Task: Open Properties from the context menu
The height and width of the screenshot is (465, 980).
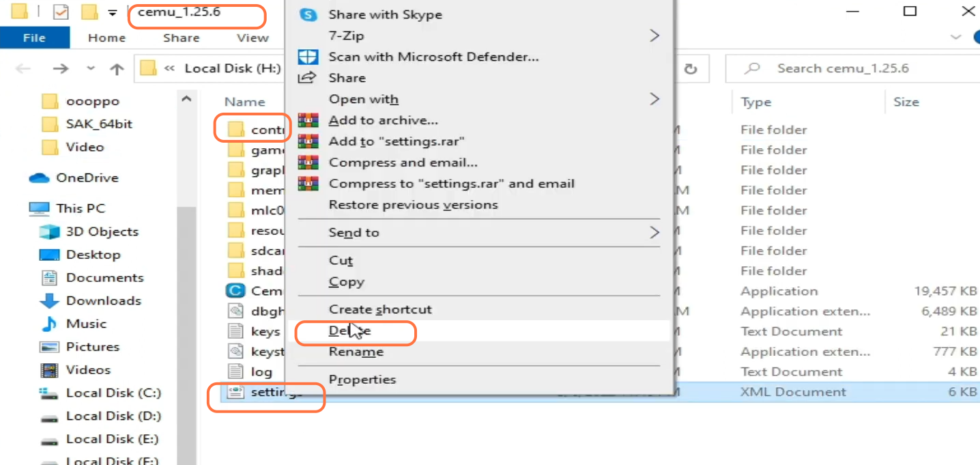Action: pyautogui.click(x=362, y=380)
